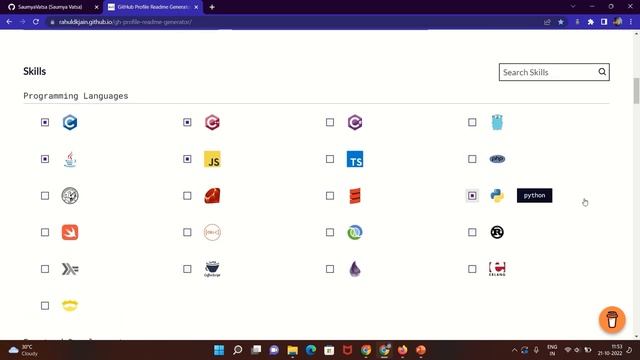Open the browser extensions puzzle icon
Viewport: 640px width, 360px height.
pyautogui.click(x=591, y=22)
